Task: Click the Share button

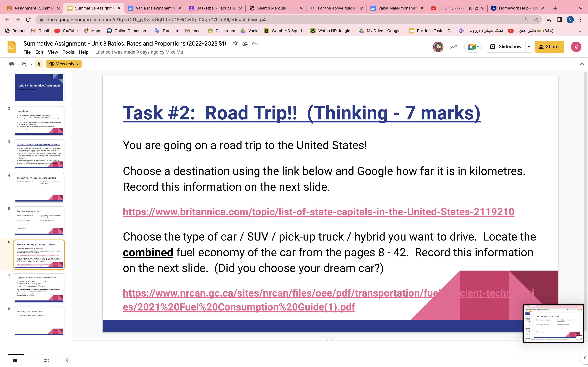Action: 549,47
